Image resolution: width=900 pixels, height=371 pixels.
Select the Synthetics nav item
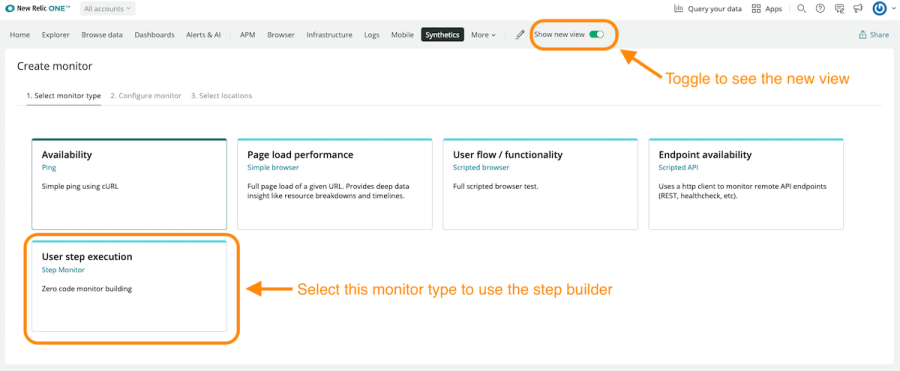click(442, 34)
